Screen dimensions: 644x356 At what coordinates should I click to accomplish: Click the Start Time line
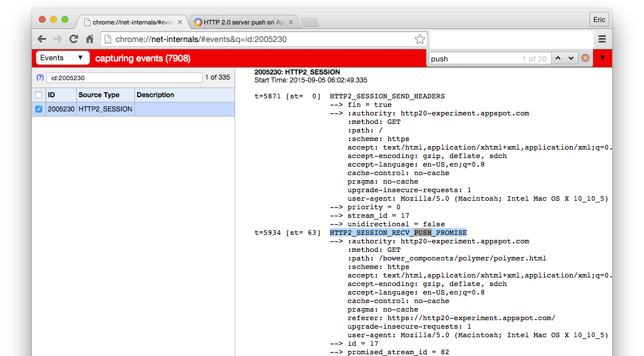[311, 80]
